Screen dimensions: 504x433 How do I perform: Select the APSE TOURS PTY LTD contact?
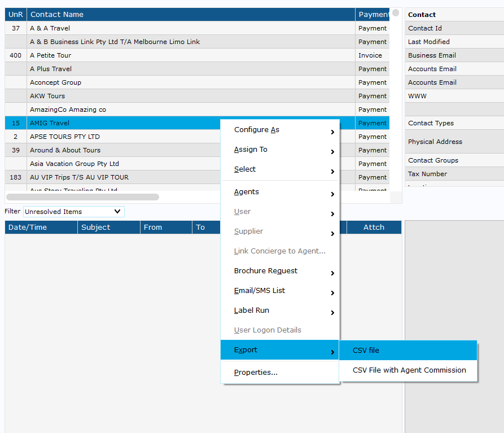(65, 137)
